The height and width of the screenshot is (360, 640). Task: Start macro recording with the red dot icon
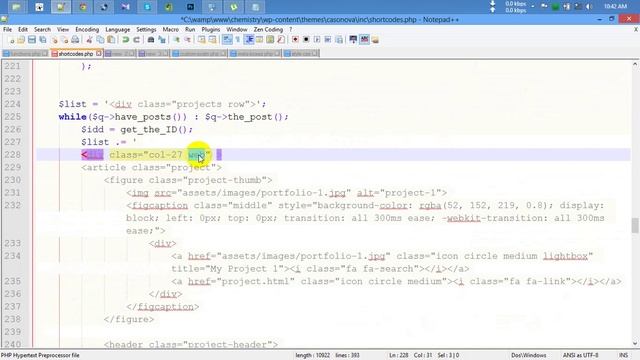click(x=295, y=40)
